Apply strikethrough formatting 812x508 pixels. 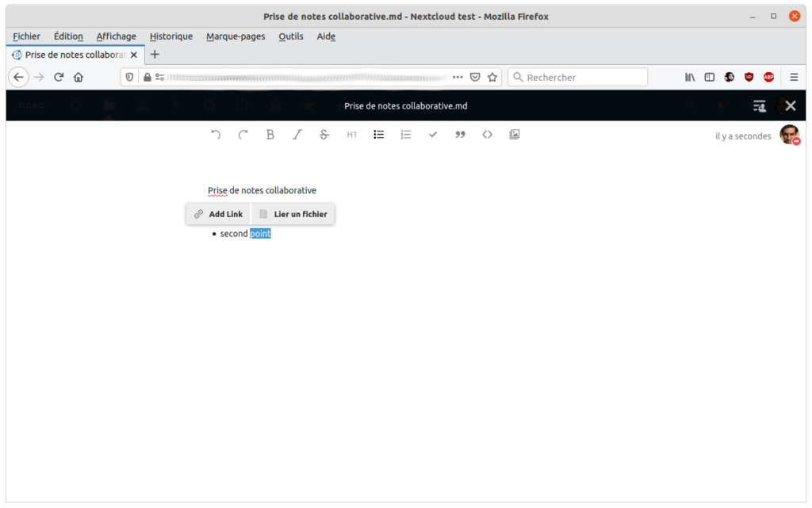[x=324, y=135]
